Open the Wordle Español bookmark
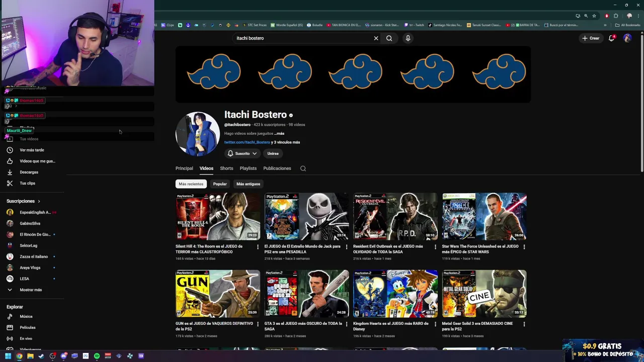The width and height of the screenshot is (644, 362). (287, 25)
